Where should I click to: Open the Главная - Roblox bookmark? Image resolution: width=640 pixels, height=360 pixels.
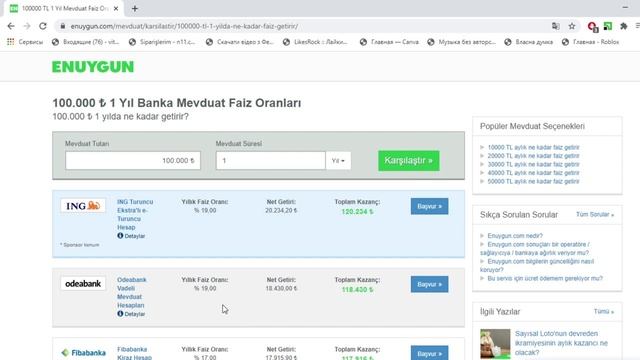[591, 42]
